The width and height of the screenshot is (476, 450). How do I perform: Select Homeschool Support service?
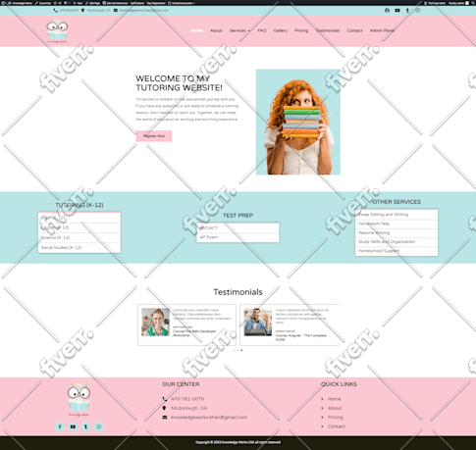[x=397, y=251]
